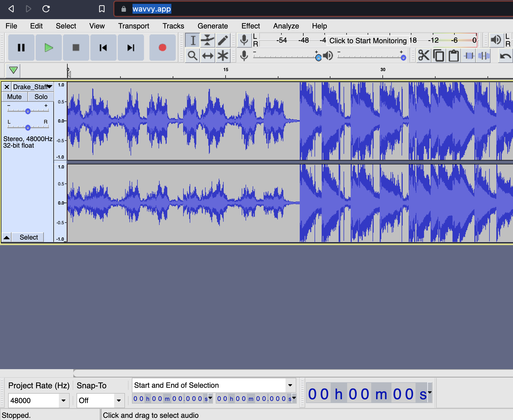
Task: Open the Project Rate dropdown
Action: tap(64, 401)
